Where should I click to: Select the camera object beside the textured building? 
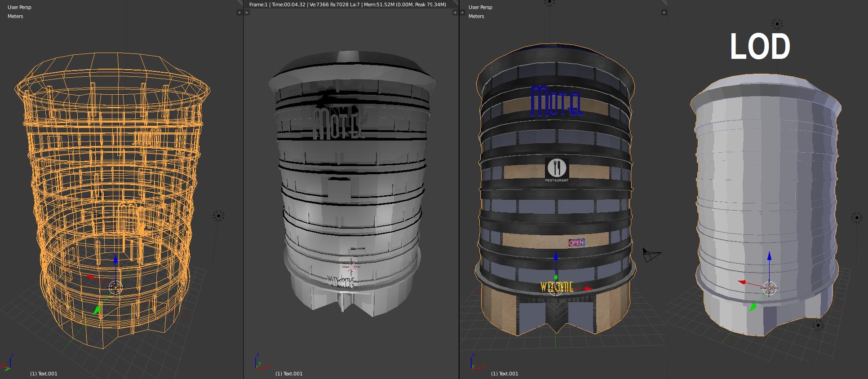[x=651, y=255]
